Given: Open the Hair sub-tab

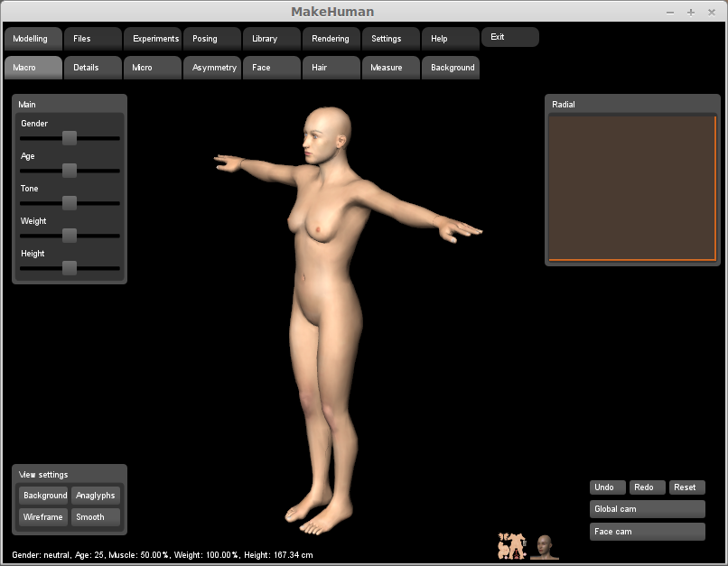Looking at the screenshot, I should pos(331,68).
